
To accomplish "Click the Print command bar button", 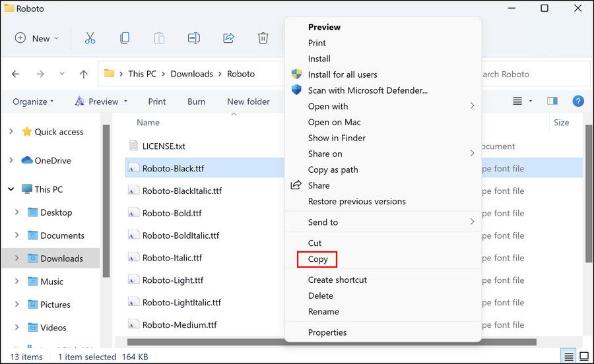I will coord(157,102).
